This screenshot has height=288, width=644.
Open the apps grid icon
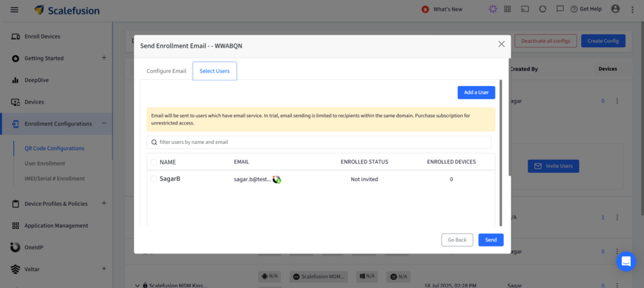click(x=508, y=9)
